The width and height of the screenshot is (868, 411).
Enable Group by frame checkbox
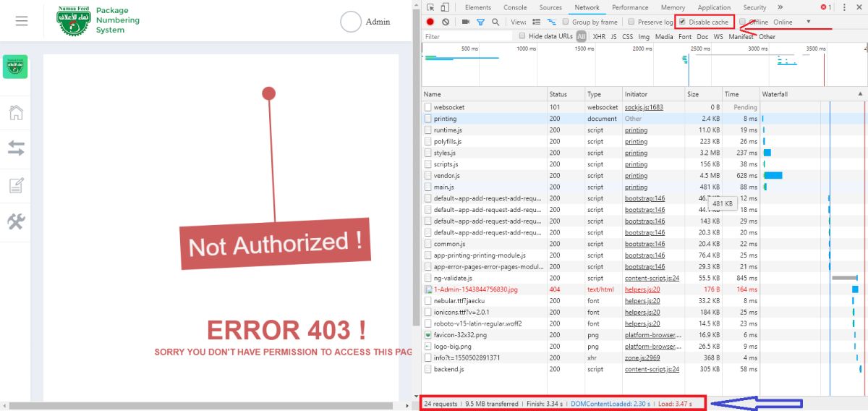566,22
